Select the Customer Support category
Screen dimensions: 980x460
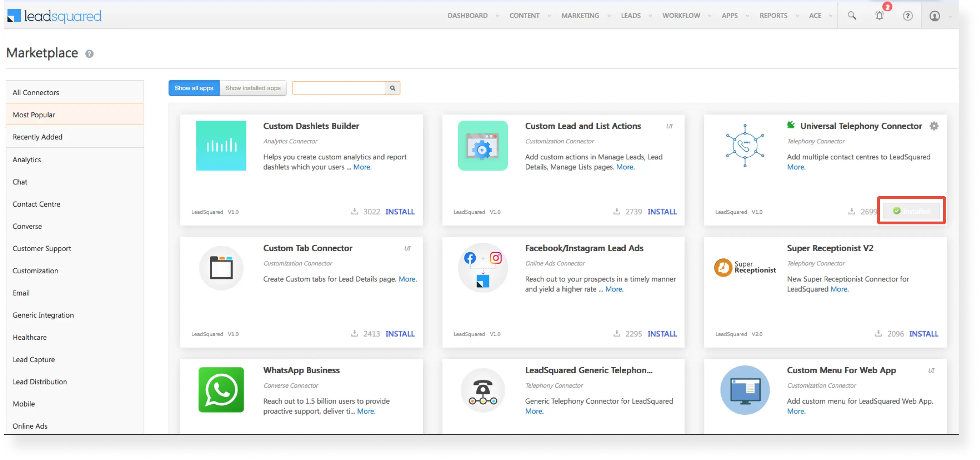[x=75, y=249]
